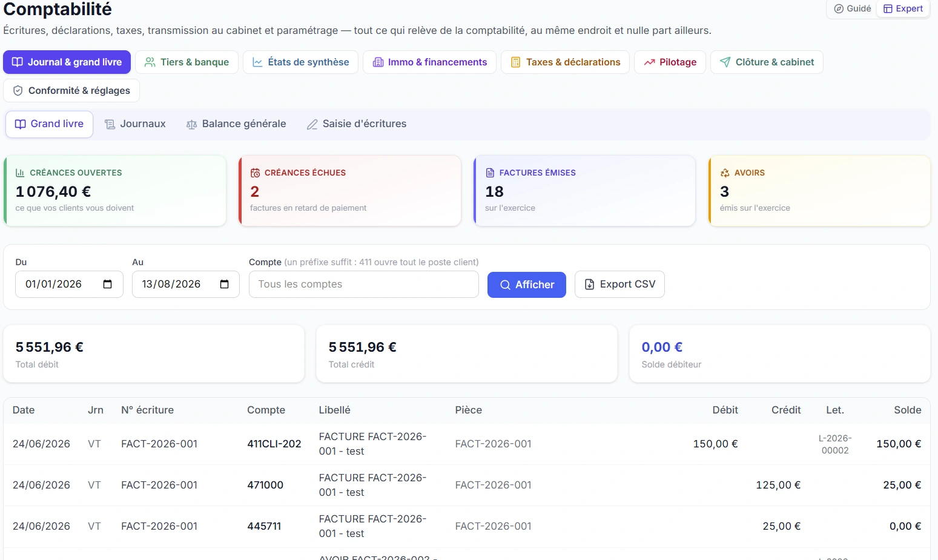Click lettrage code L-2026-00002

(835, 444)
